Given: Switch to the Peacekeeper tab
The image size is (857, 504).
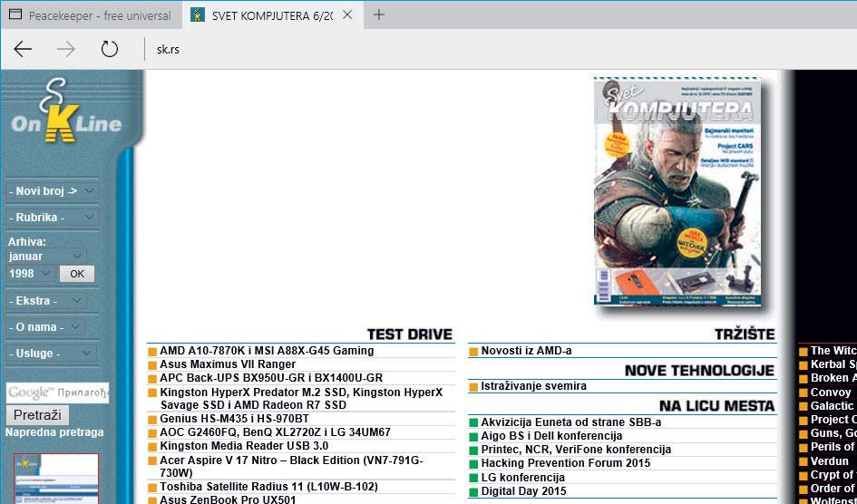Looking at the screenshot, I should coord(92,15).
